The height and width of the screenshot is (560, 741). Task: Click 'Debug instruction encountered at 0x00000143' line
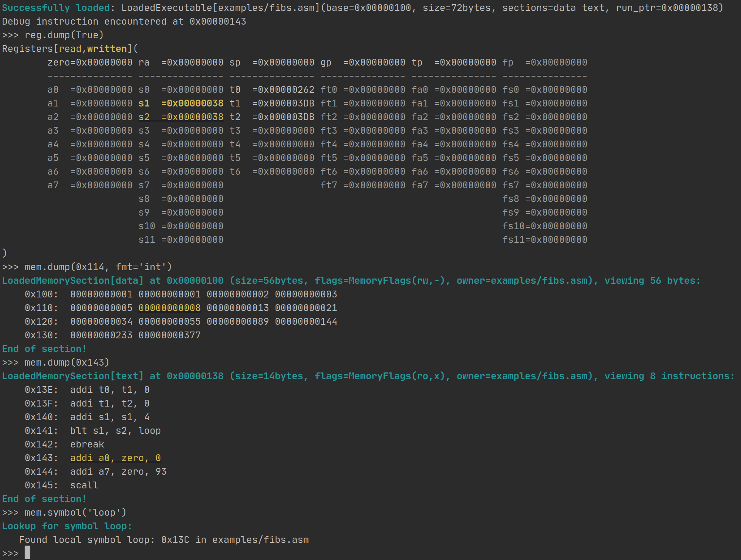point(124,22)
